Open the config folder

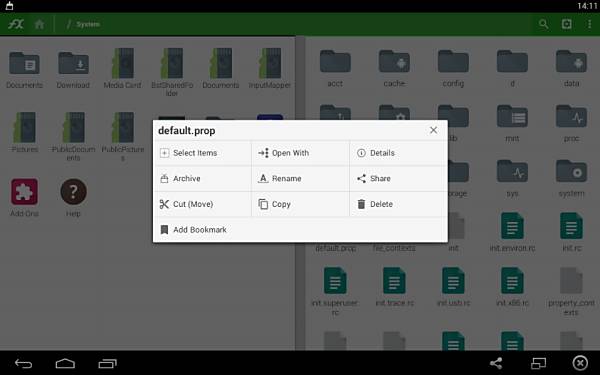pos(453,69)
